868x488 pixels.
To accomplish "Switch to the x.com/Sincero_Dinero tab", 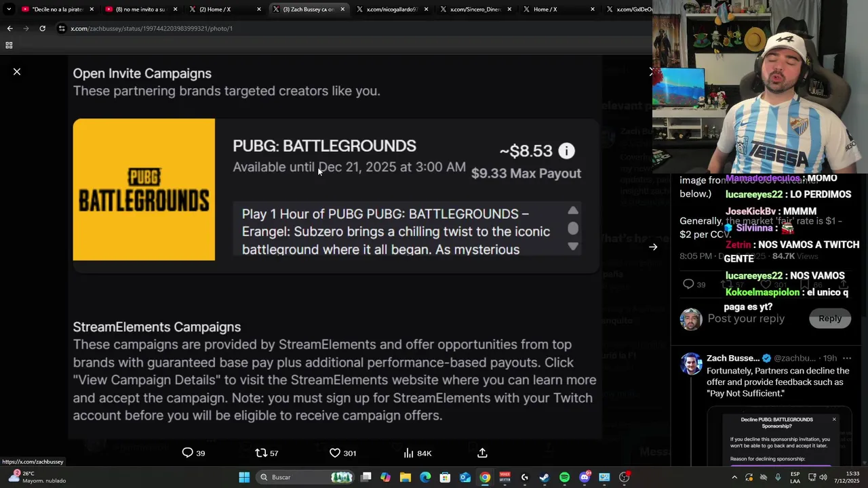I will point(475,9).
